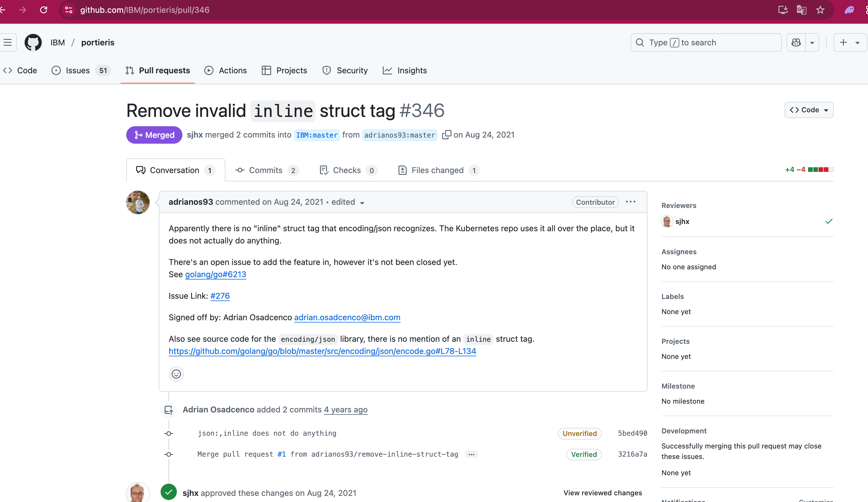Open the Security repository tab

[x=345, y=71]
